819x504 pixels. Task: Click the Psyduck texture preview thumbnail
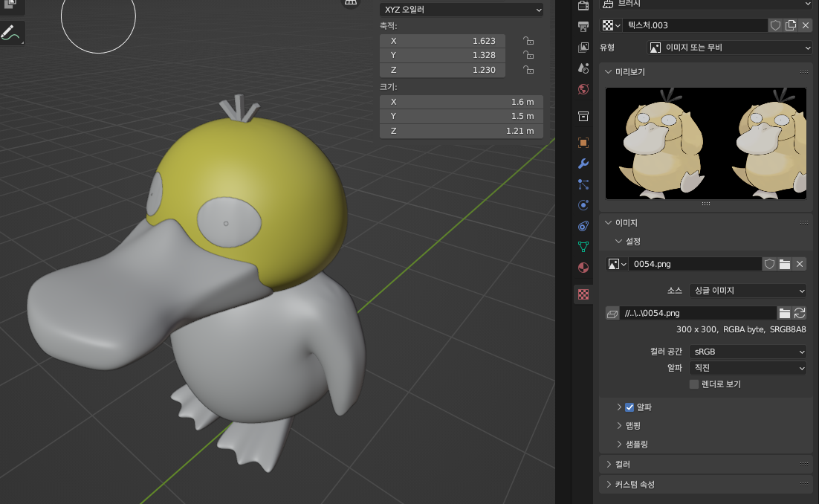[705, 143]
